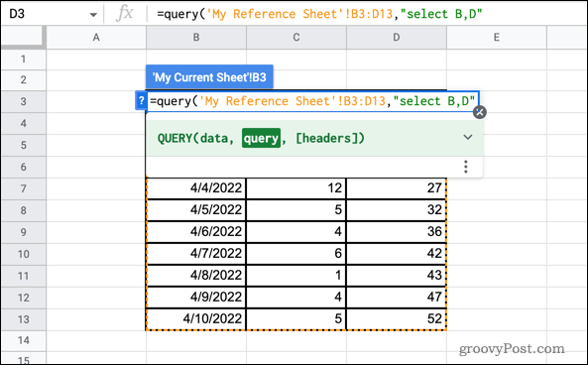Select column D header
588x365 pixels.
[397, 37]
